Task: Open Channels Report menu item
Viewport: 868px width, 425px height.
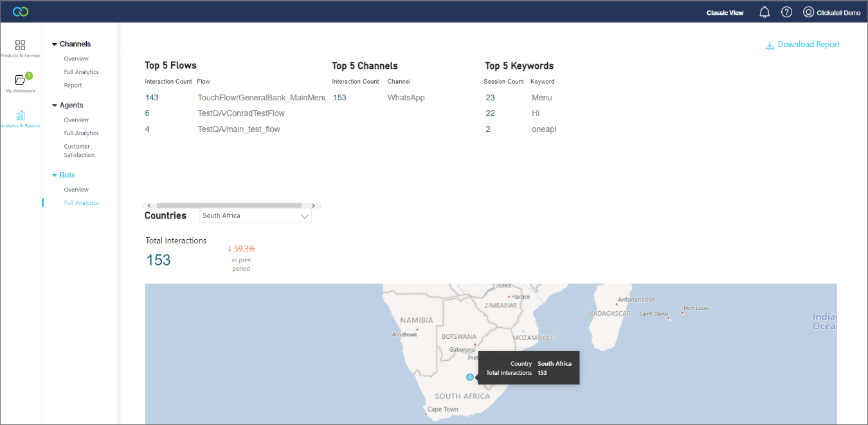Action: coord(73,86)
